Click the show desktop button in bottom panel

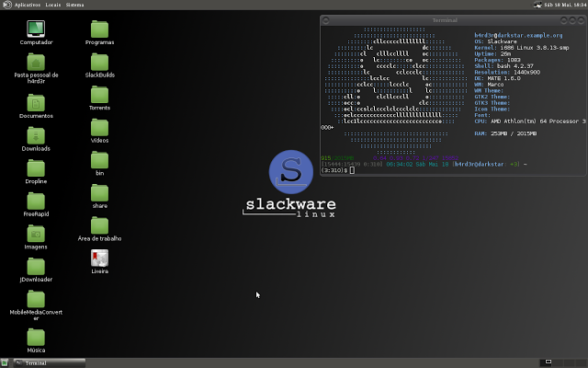point(5,362)
